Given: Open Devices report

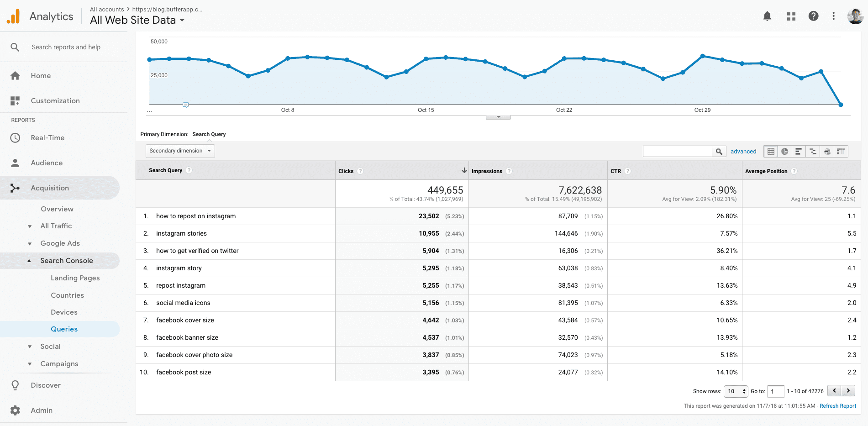Looking at the screenshot, I should click(64, 312).
